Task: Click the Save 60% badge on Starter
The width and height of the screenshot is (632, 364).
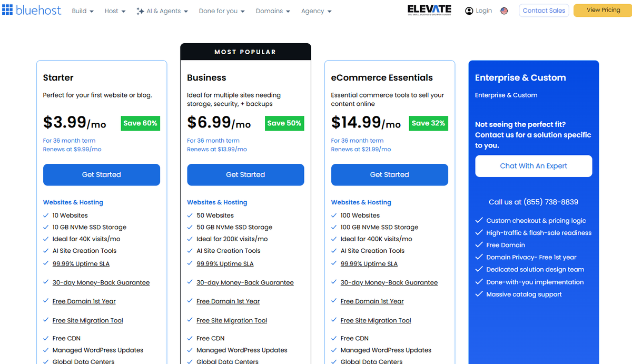Action: point(140,123)
